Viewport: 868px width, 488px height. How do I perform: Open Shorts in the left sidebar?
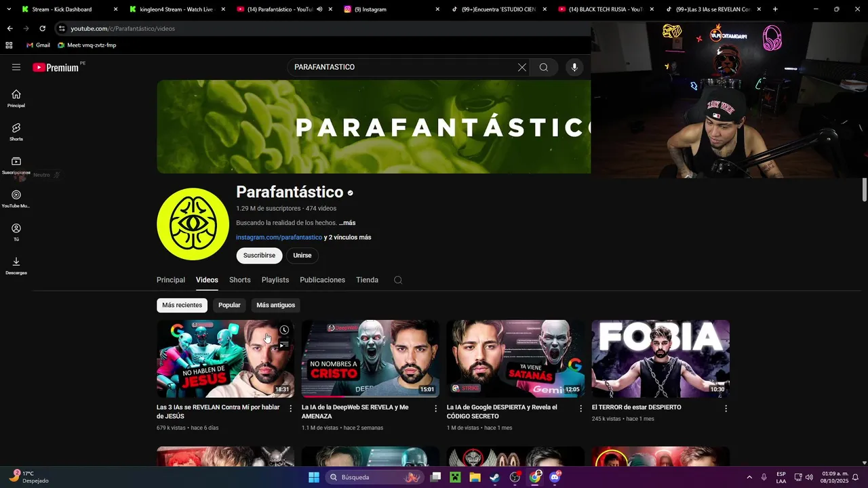[16, 131]
